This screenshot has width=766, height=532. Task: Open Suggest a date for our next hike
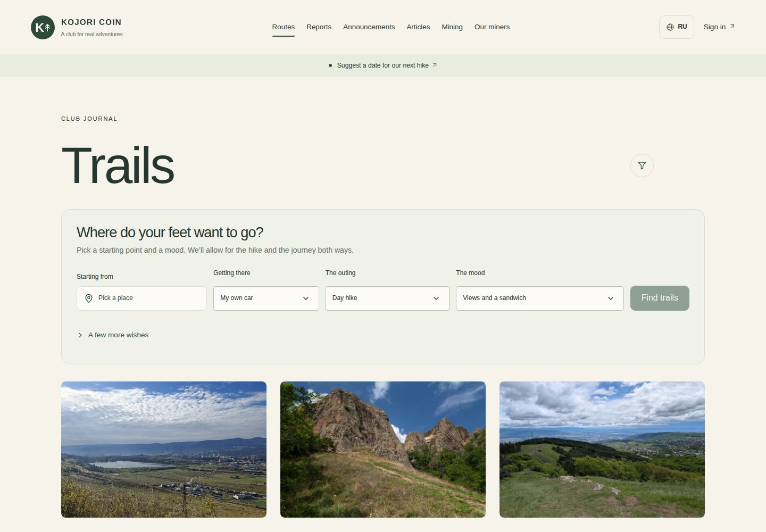point(382,65)
